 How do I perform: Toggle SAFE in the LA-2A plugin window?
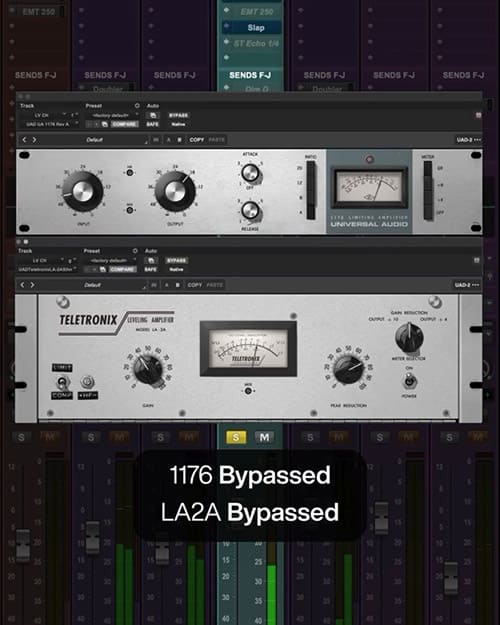150,269
